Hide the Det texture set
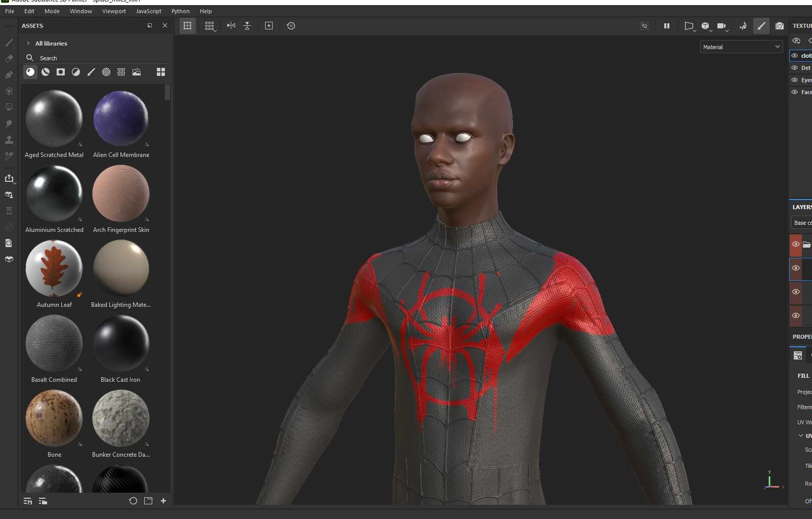812x519 pixels. pyautogui.click(x=795, y=68)
